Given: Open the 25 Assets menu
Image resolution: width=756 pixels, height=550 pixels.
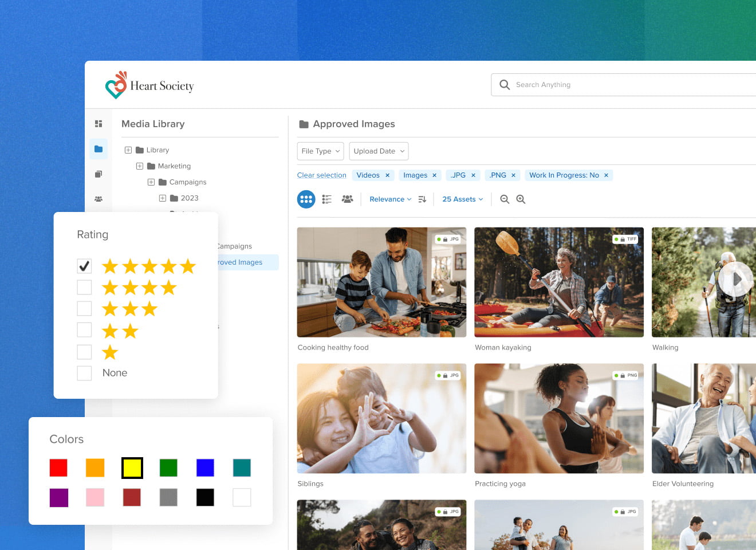Looking at the screenshot, I should [462, 199].
